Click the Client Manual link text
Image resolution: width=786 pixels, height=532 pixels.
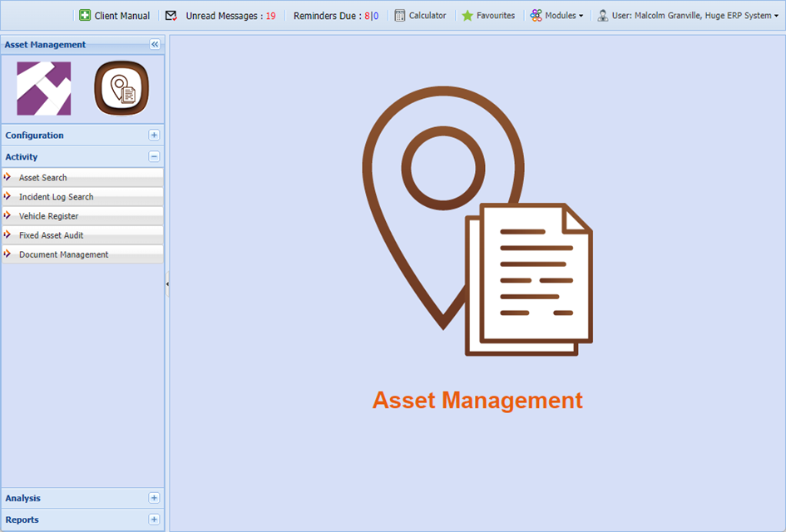click(x=121, y=16)
